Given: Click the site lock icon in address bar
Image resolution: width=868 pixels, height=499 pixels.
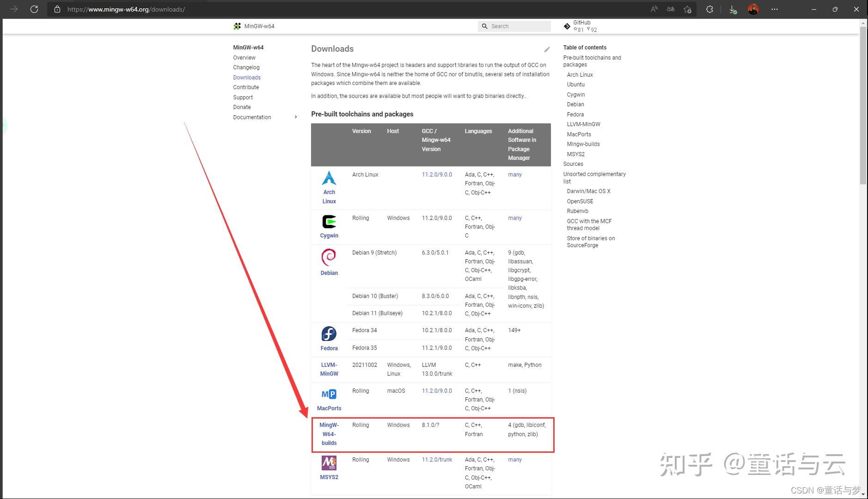Looking at the screenshot, I should pos(57,9).
